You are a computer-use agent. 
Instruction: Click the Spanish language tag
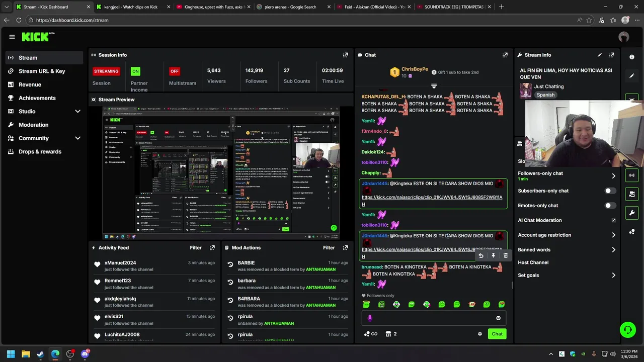point(545,95)
